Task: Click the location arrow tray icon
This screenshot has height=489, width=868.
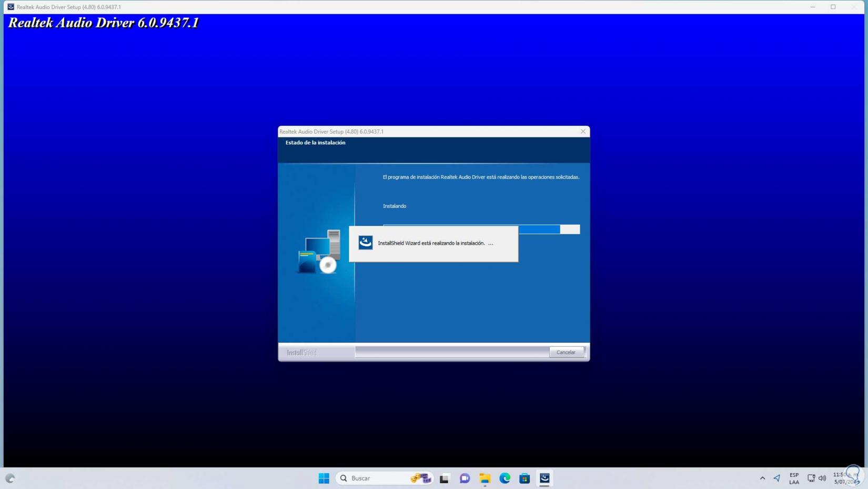Action: click(777, 478)
